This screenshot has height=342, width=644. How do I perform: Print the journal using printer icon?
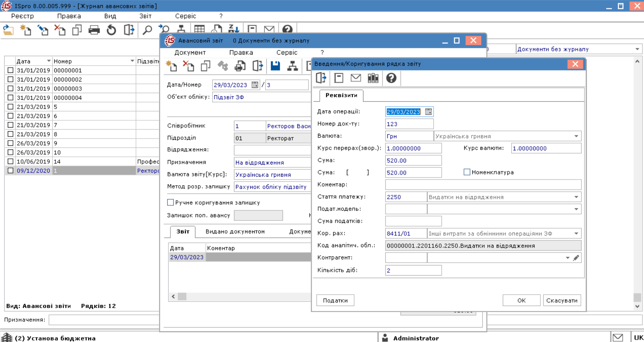[x=94, y=30]
